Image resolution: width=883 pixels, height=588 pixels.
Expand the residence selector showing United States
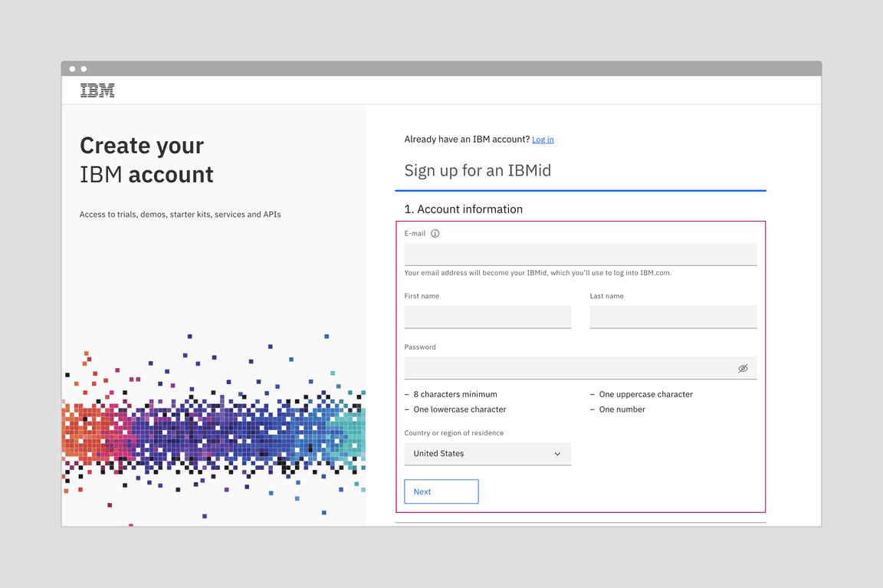(x=487, y=453)
